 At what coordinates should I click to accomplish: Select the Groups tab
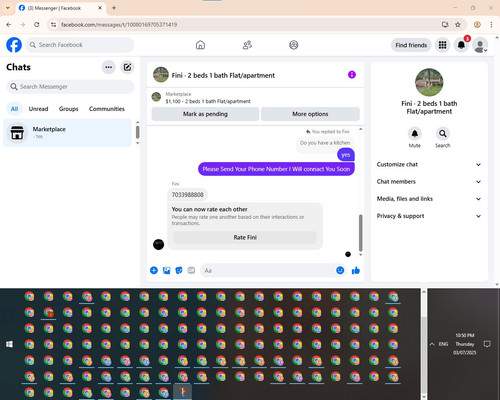click(x=68, y=109)
